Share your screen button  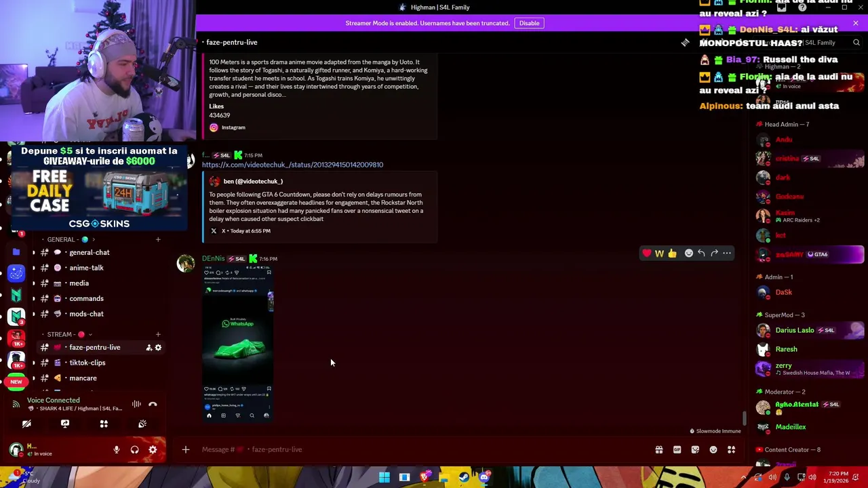pos(65,424)
